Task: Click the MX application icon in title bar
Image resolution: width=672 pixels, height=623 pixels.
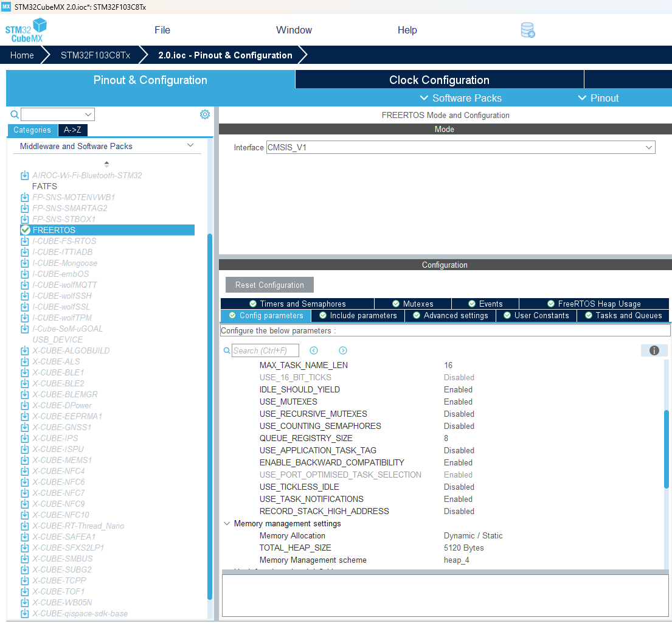Action: (x=6, y=7)
